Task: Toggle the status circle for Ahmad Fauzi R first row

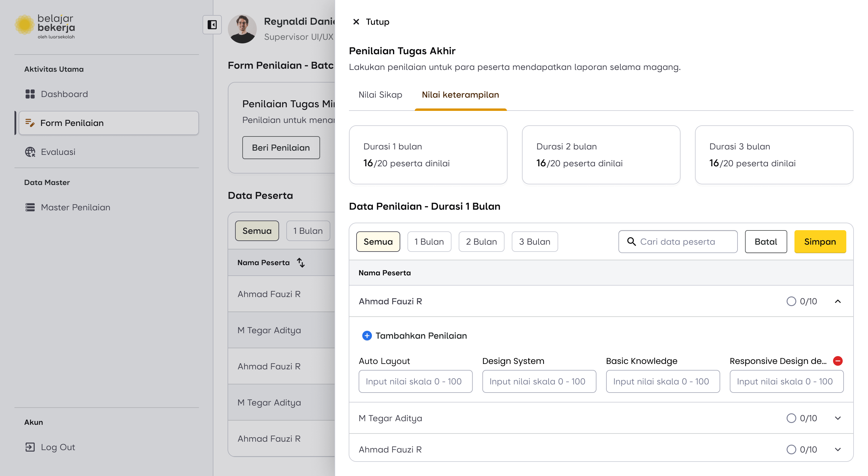Action: coord(791,301)
